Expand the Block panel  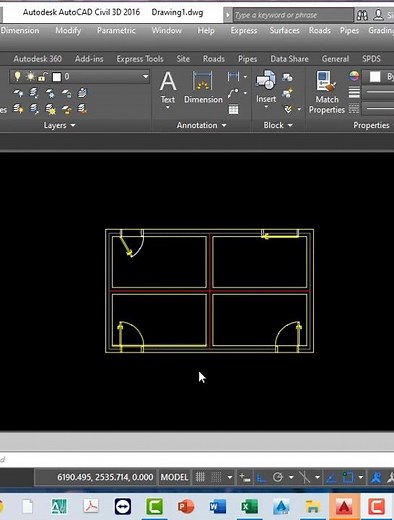click(278, 125)
